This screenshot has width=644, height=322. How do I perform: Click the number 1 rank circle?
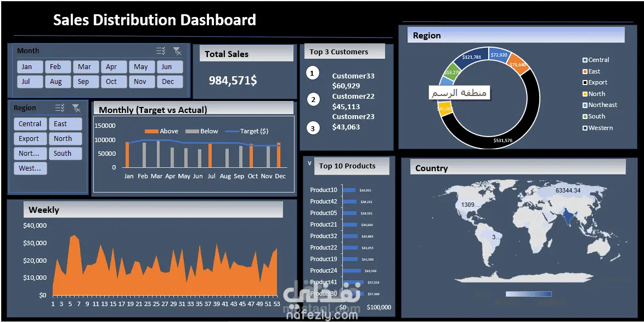312,74
